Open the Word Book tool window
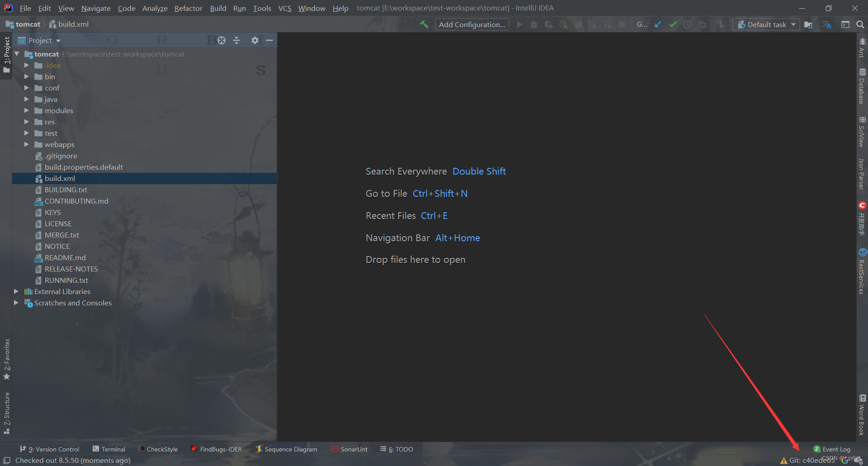The height and width of the screenshot is (466, 868). pyautogui.click(x=862, y=415)
